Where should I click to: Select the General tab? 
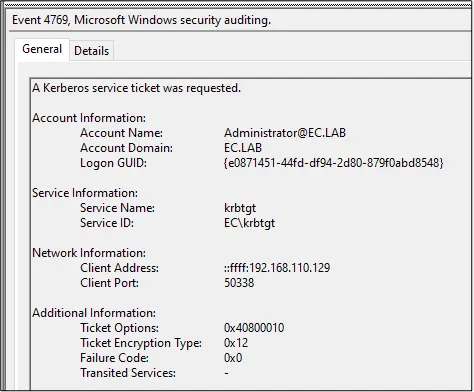pyautogui.click(x=42, y=49)
